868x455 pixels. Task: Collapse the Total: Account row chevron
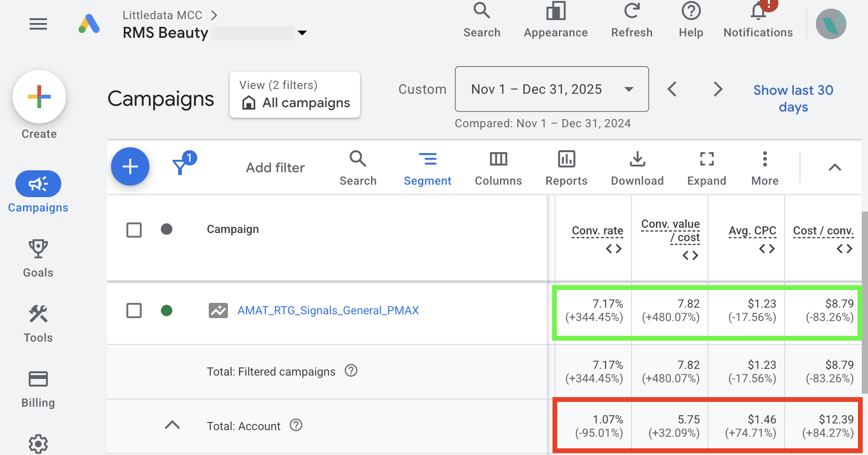click(172, 425)
